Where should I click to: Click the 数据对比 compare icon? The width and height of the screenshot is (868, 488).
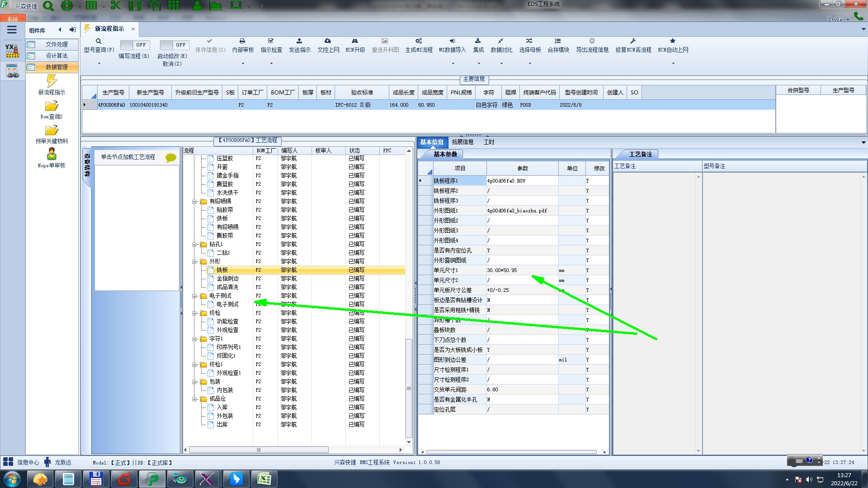tap(501, 41)
